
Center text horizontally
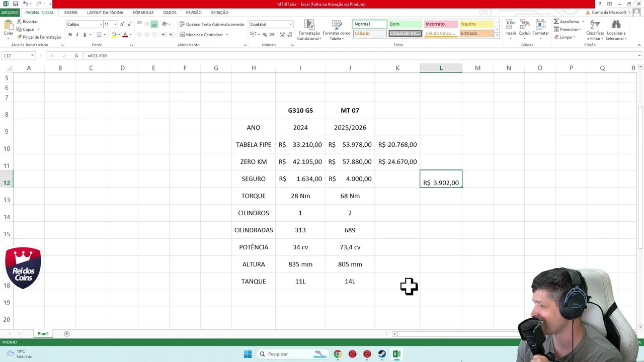click(x=147, y=35)
